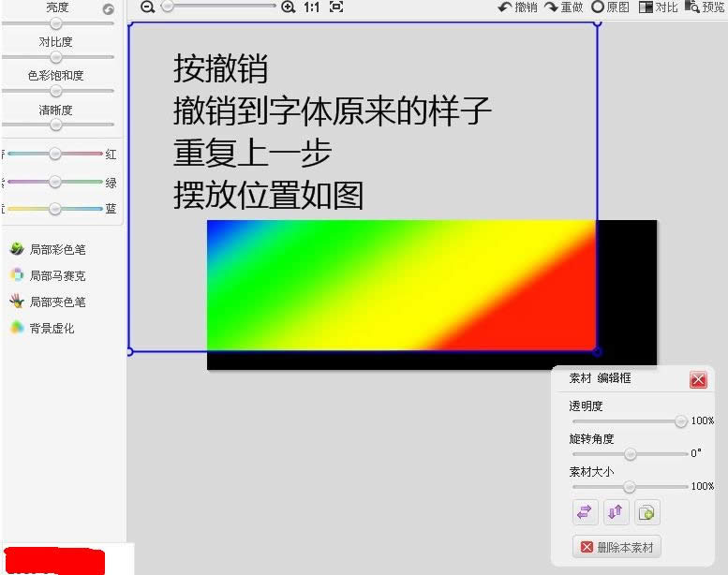
Task: Click the 透明度 slider handle
Action: click(x=681, y=421)
